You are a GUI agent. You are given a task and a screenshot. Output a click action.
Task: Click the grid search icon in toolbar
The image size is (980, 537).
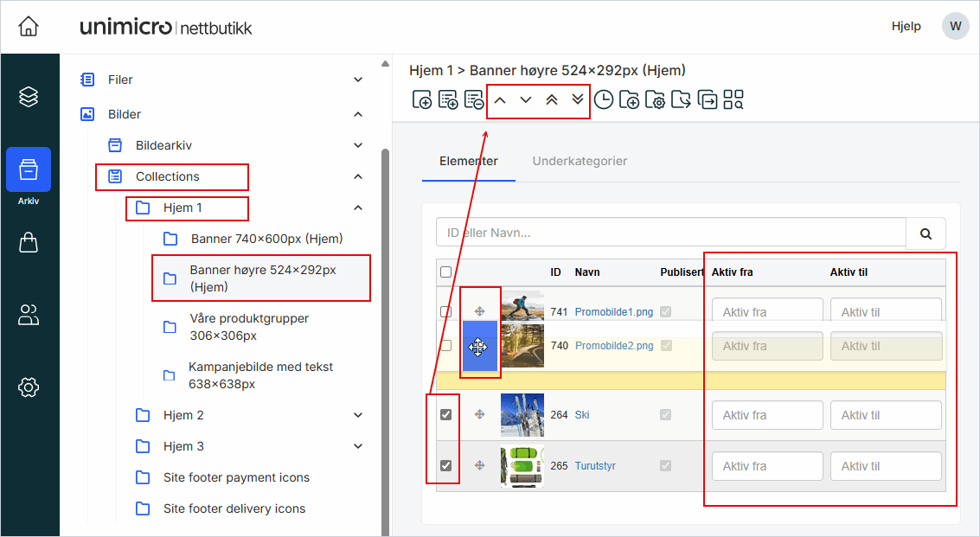click(x=733, y=100)
